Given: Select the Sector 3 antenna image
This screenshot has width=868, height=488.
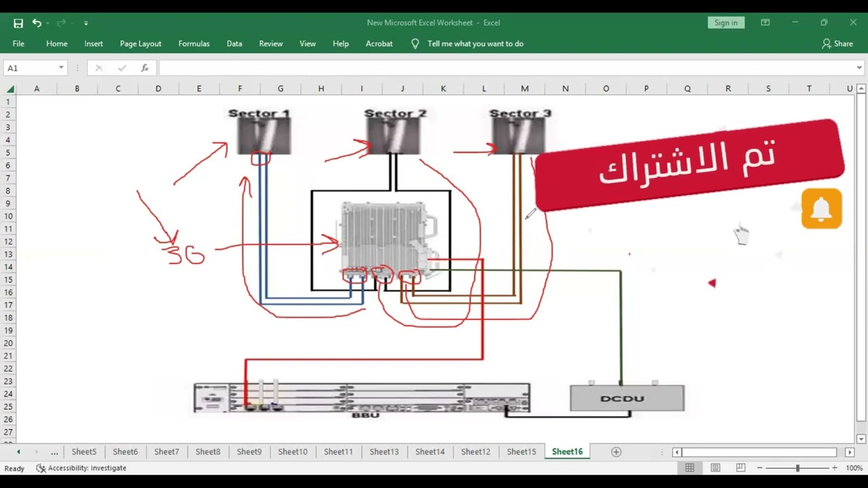Looking at the screenshot, I should (x=519, y=136).
